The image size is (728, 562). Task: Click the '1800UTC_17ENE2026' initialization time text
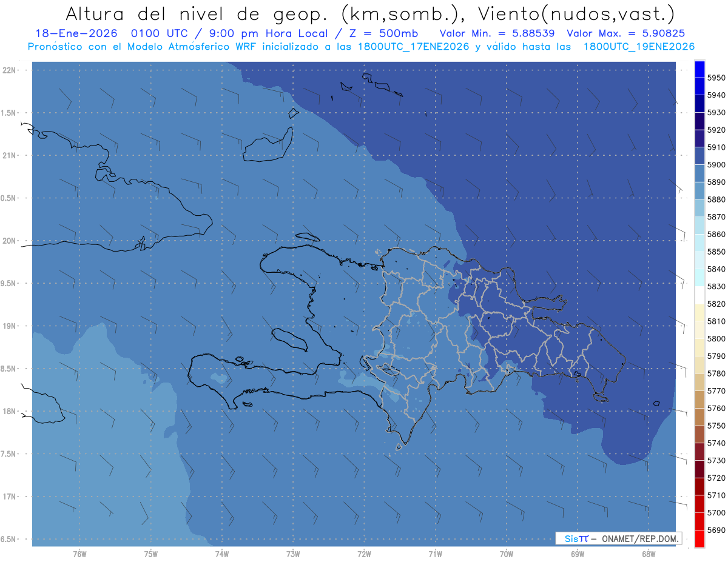point(414,47)
